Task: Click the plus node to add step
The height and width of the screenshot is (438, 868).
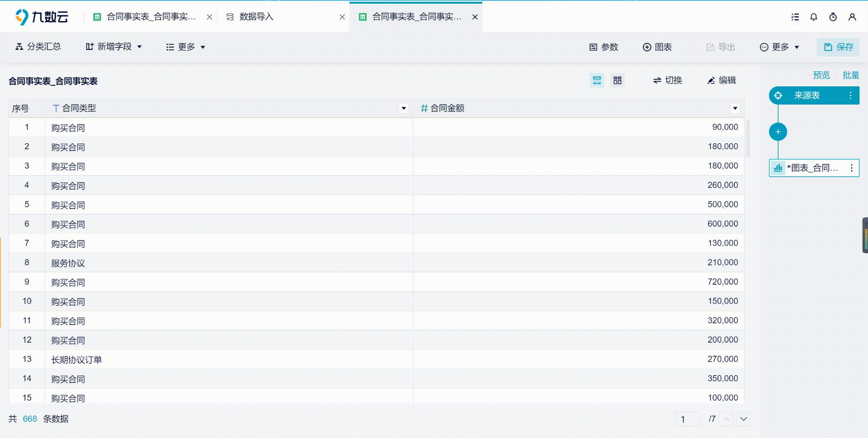Action: tap(778, 132)
